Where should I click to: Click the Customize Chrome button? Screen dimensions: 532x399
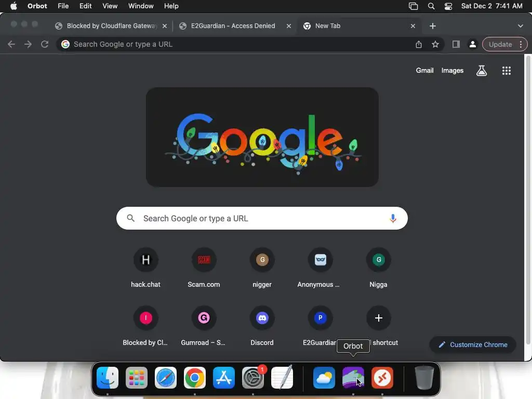473,345
